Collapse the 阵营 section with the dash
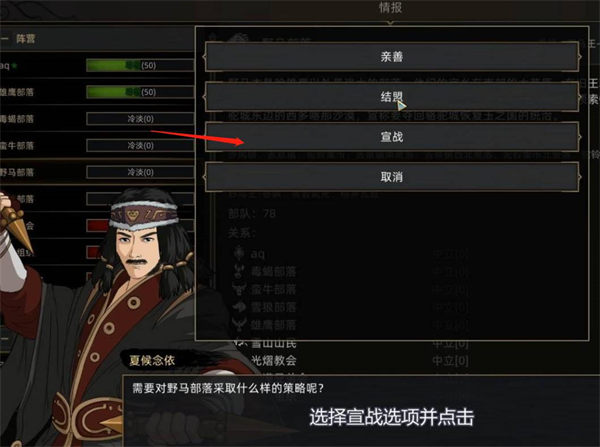 [x=5, y=39]
